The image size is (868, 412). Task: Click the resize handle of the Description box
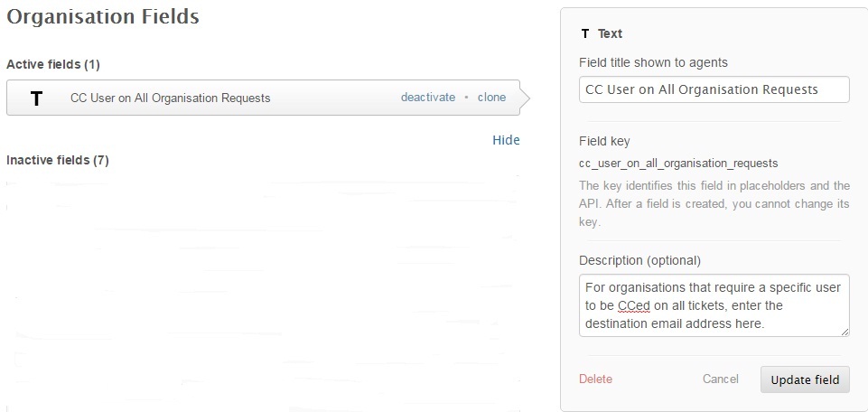[845, 332]
